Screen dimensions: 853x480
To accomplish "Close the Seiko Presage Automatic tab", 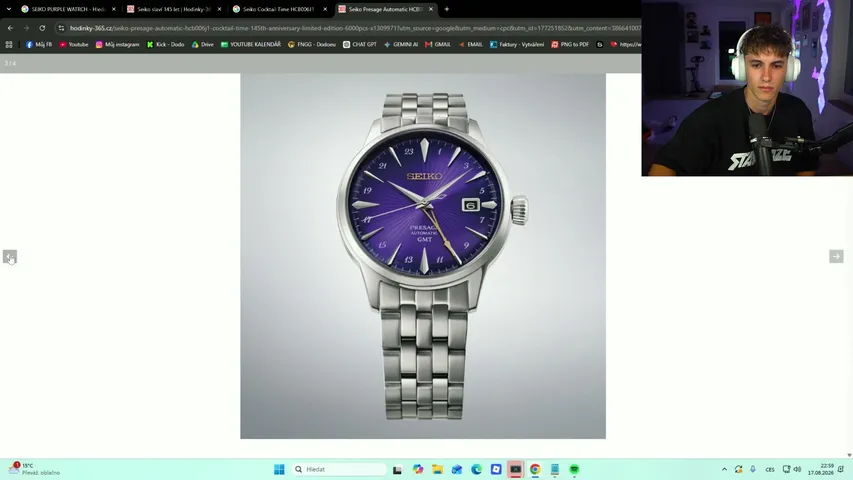I will pyautogui.click(x=431, y=9).
